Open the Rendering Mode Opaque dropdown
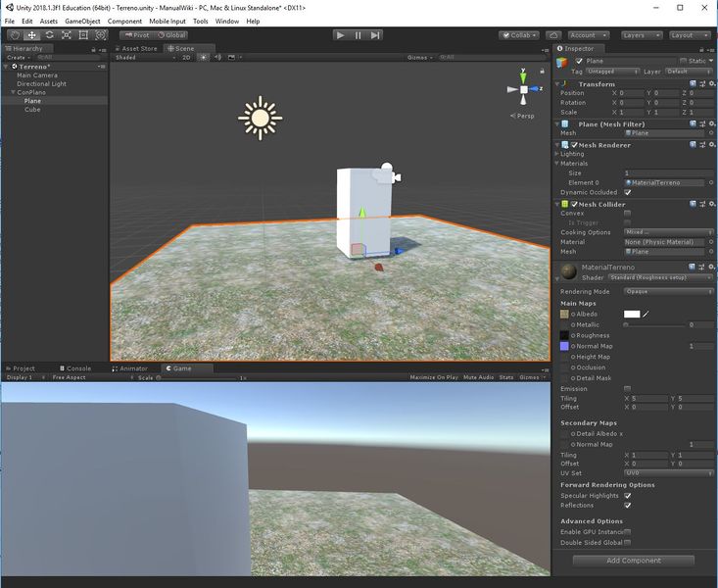The width and height of the screenshot is (718, 588). pos(669,291)
